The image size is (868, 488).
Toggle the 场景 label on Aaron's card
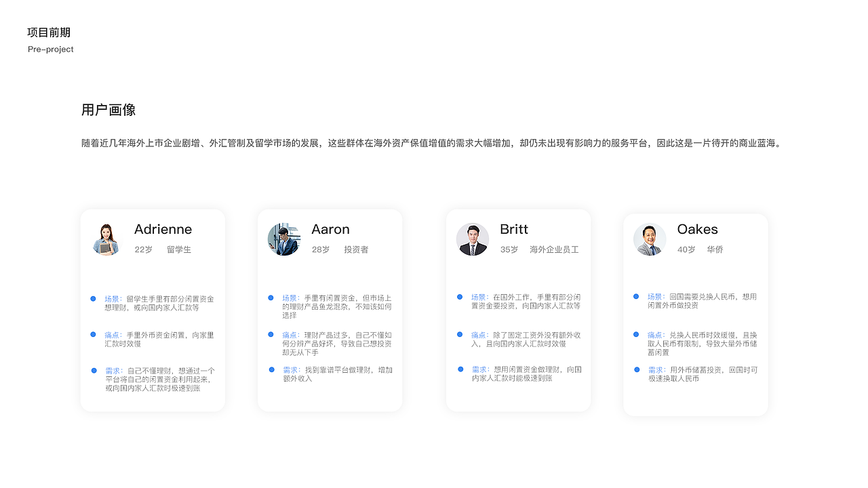(290, 297)
